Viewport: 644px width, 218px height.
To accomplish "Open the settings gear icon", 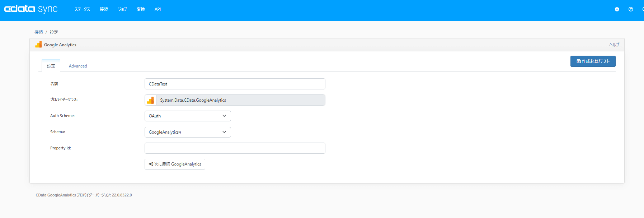I will click(617, 9).
